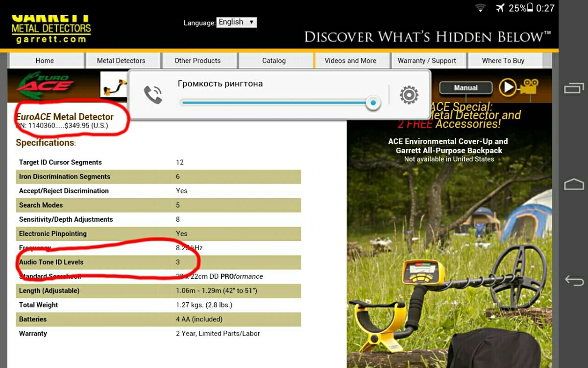Open the Metal Detectors menu
The width and height of the screenshot is (588, 368).
pos(121,61)
